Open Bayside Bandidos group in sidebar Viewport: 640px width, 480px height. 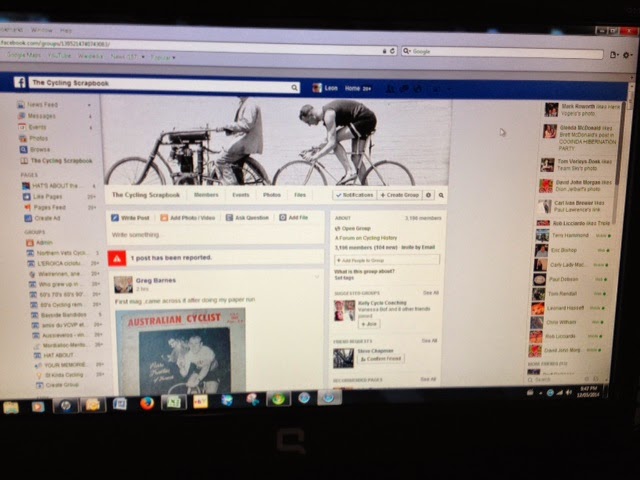(63, 315)
